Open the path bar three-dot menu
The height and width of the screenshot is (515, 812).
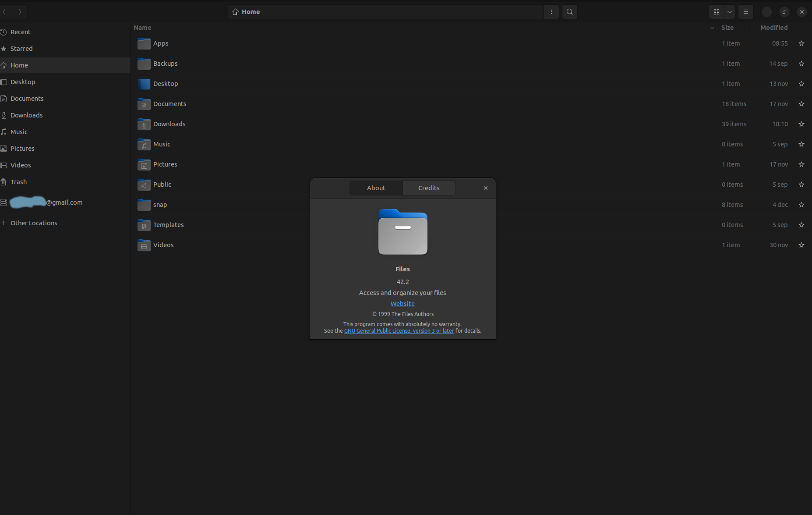click(x=551, y=12)
